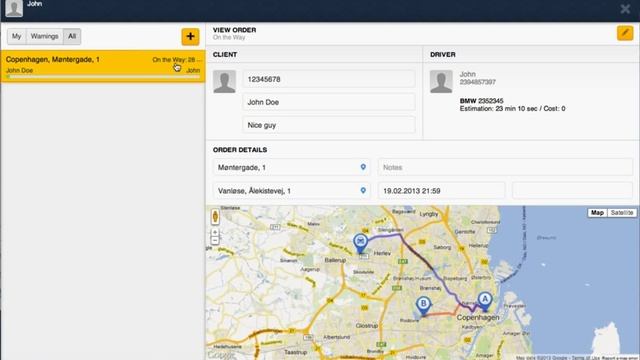Click location pin in Vanløse address field

pos(363,191)
